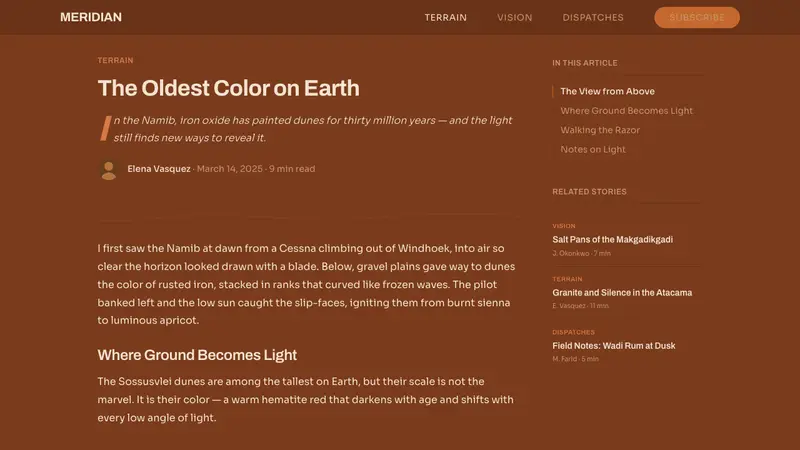The width and height of the screenshot is (800, 450).
Task: Click E. Vasquez 11 min byline
Action: click(581, 306)
